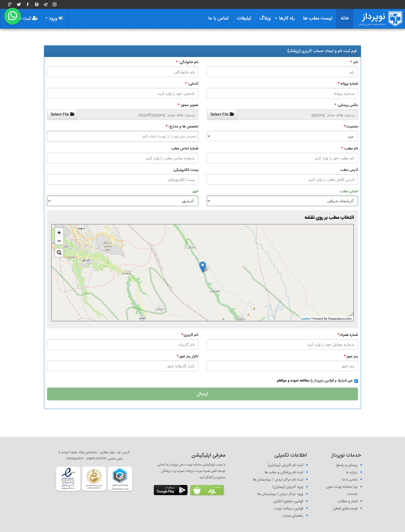The height and width of the screenshot is (532, 405).
Task: Open the Facebook icon link
Action: [x=28, y=4]
